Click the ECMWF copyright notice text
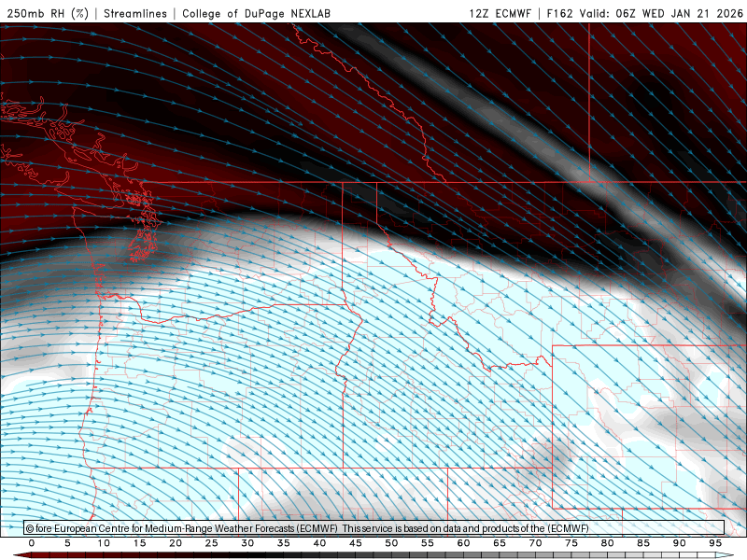747x560 pixels. pyautogui.click(x=307, y=528)
